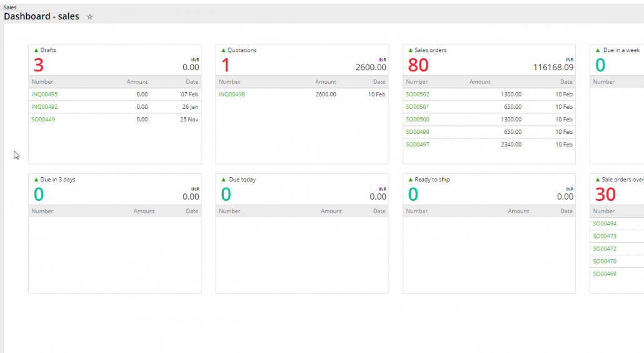
Task: Click the Sales orders count 80
Action: (x=418, y=65)
